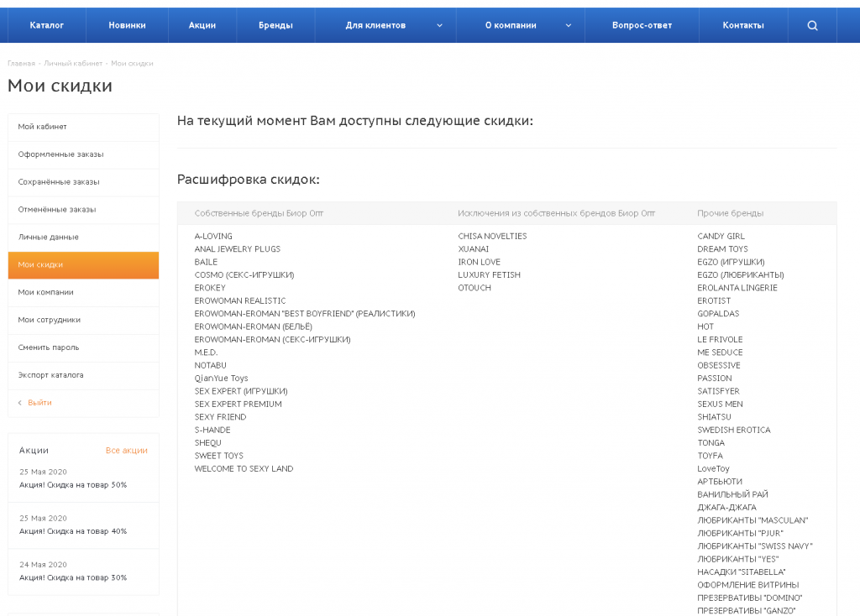Select brand IRON LOVE
The height and width of the screenshot is (616, 860).
pyautogui.click(x=480, y=263)
